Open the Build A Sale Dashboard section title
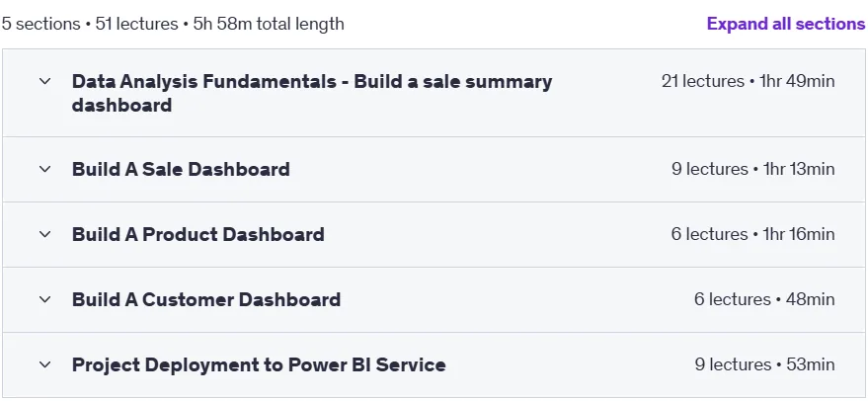 181,169
